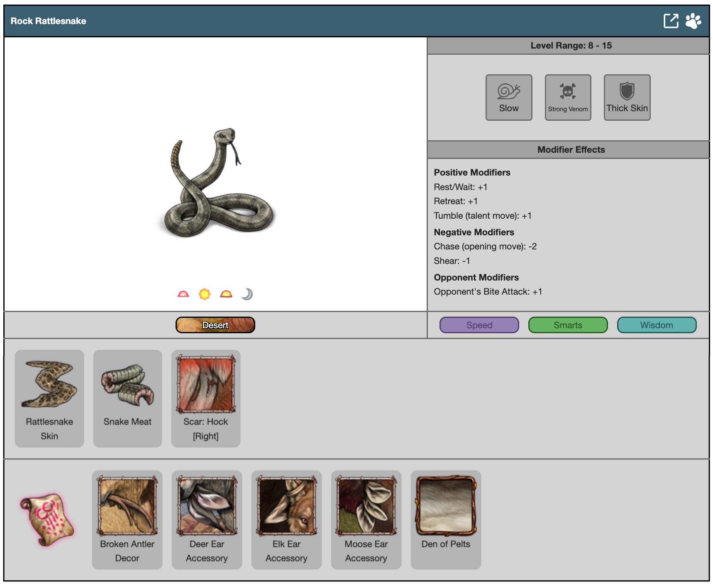
Task: Click the paw print icon in header
Action: pyautogui.click(x=693, y=21)
